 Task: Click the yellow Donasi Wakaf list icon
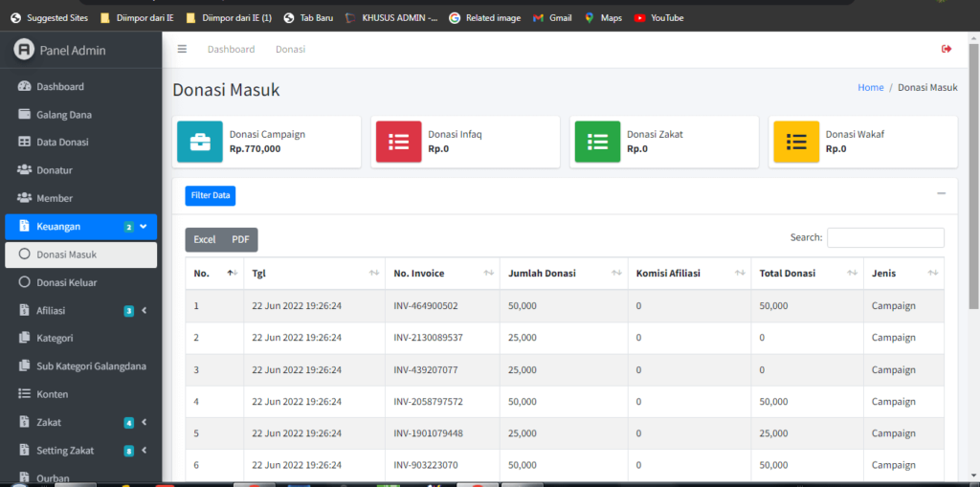pyautogui.click(x=796, y=142)
